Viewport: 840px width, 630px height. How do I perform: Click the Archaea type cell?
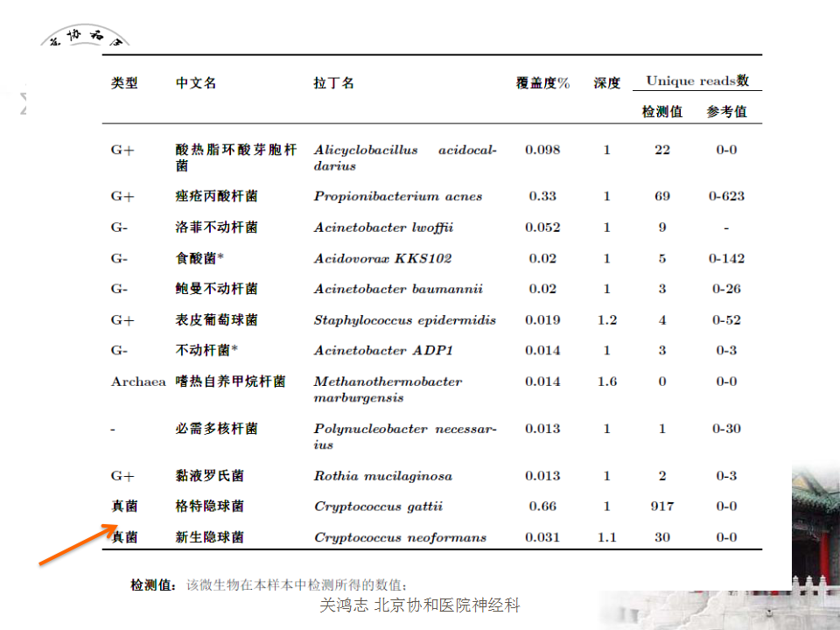(138, 381)
